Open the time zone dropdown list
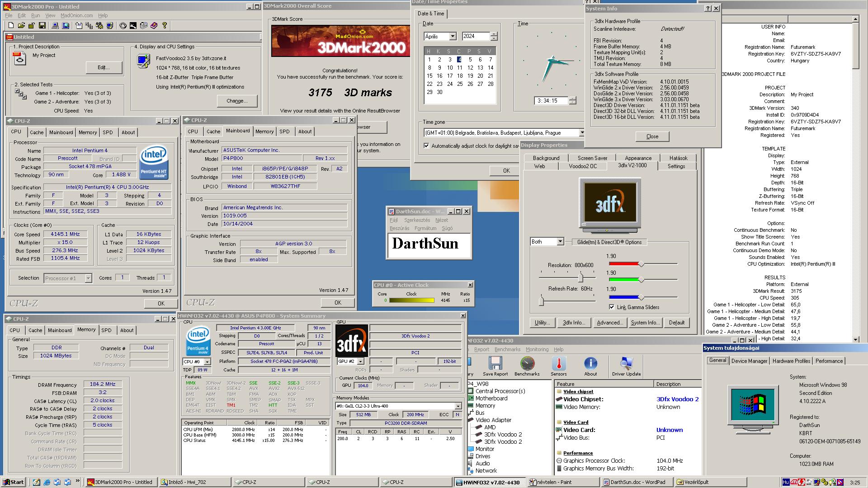The height and width of the screenshot is (488, 868). 581,133
